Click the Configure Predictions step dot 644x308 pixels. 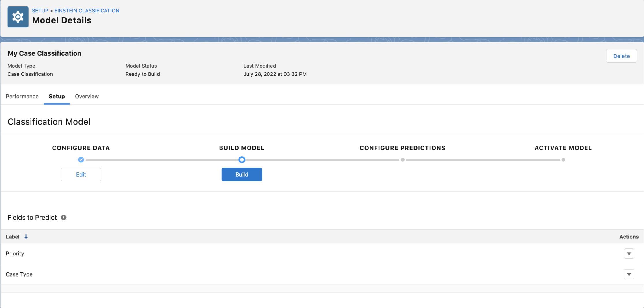(x=402, y=160)
